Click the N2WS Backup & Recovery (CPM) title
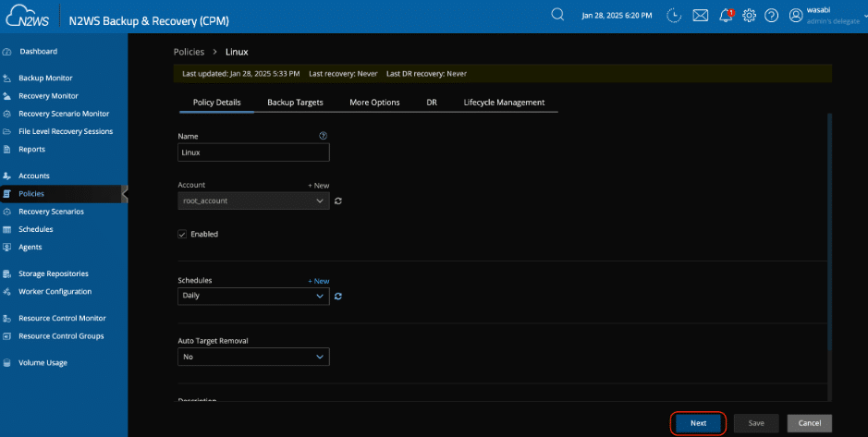Image resolution: width=868 pixels, height=437 pixels. (x=149, y=21)
